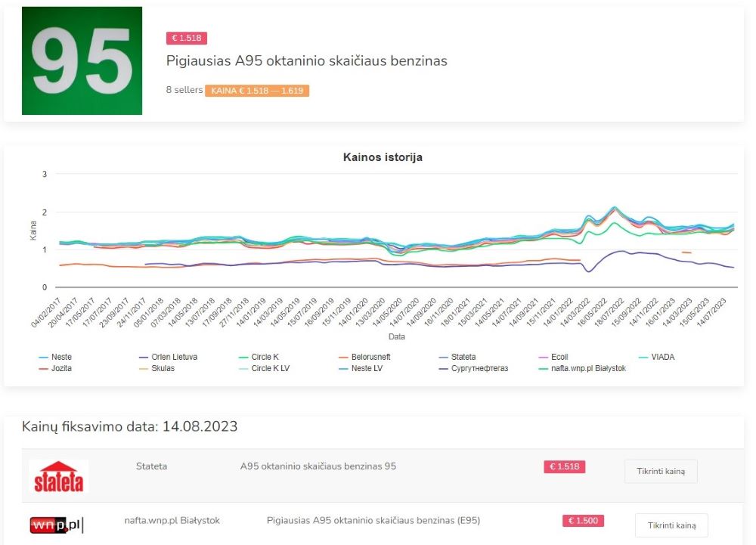Screen dimensions: 756x545
Task: Click the wnp.pl logo icon
Action: pyautogui.click(x=57, y=525)
